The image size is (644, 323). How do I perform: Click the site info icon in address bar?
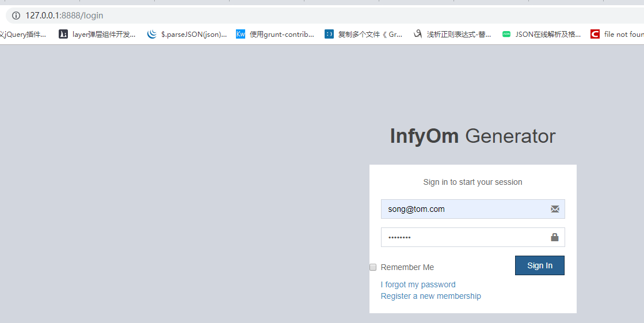point(16,16)
